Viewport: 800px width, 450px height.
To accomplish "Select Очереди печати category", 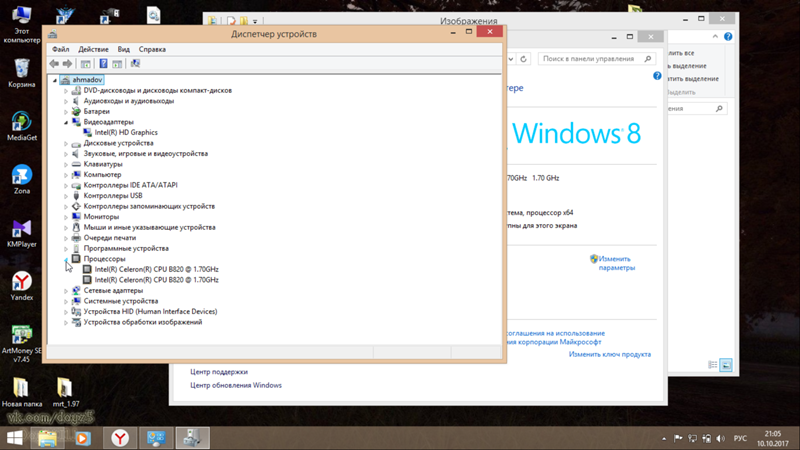I will 110,238.
